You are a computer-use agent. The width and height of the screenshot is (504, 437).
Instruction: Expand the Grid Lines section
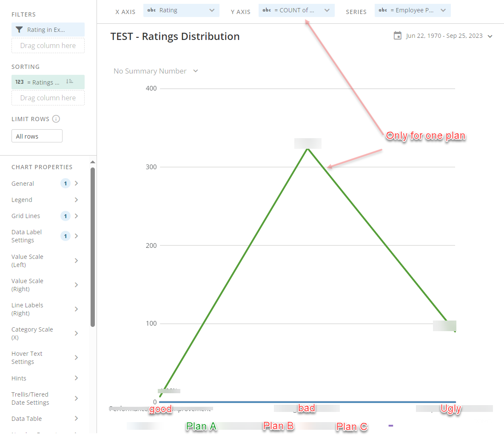pyautogui.click(x=76, y=216)
